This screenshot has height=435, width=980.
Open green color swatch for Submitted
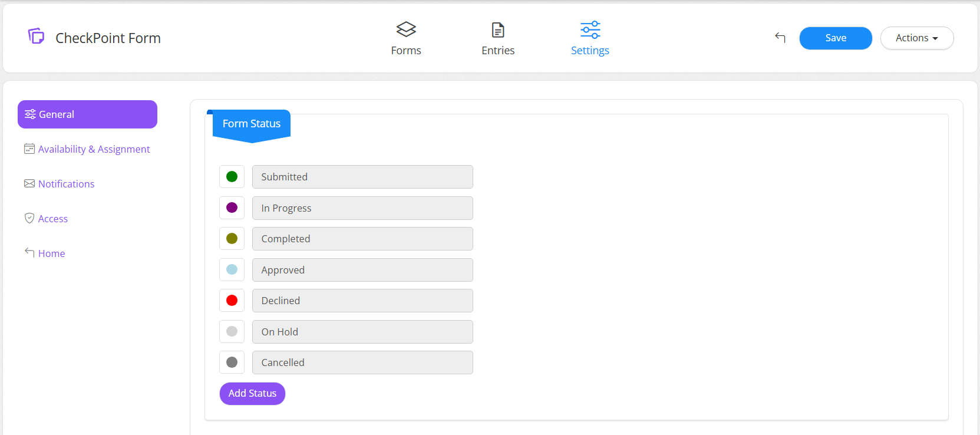232,177
